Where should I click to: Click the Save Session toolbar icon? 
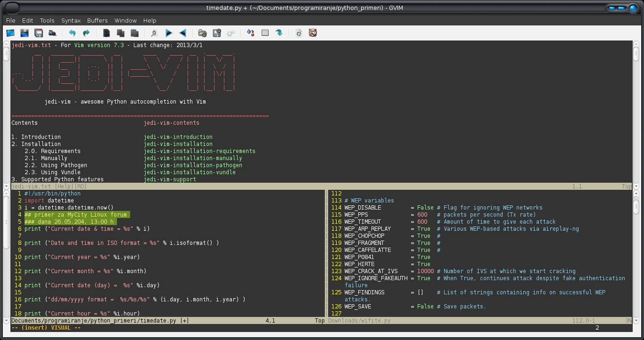point(217,33)
